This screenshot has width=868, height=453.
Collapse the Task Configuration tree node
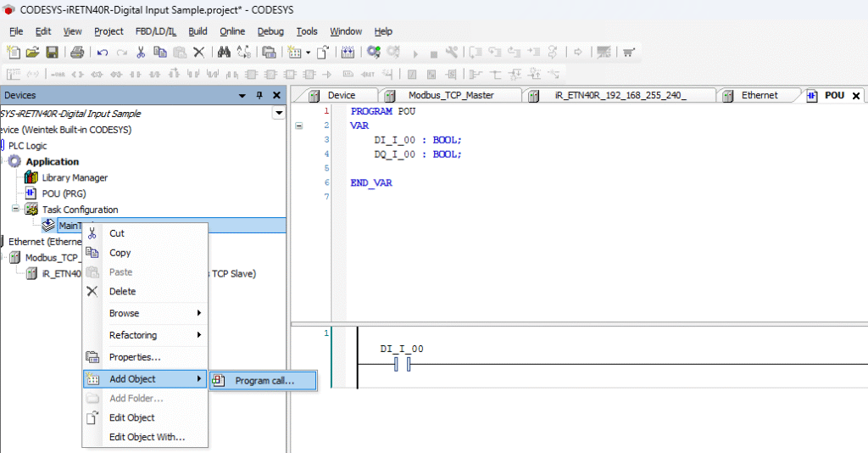pyautogui.click(x=15, y=209)
